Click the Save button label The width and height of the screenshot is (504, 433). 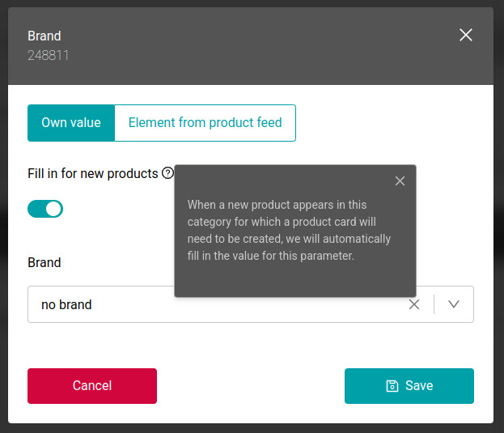(x=419, y=386)
